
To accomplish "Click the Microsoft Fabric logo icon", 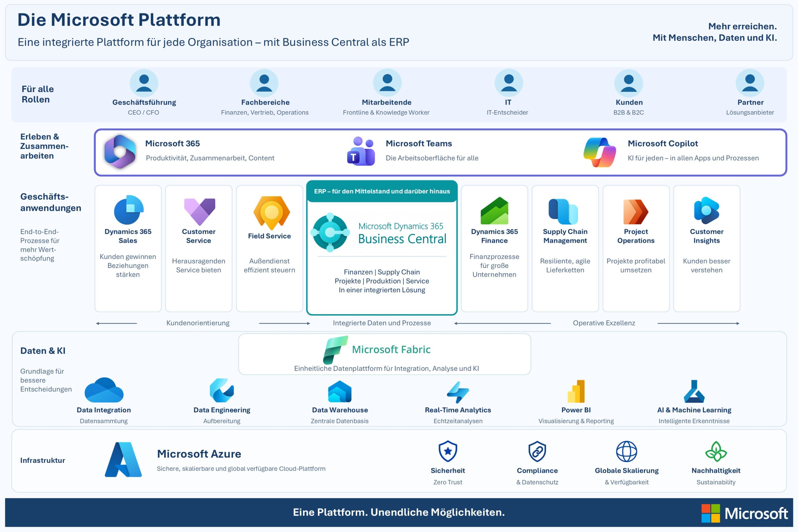I will point(335,350).
